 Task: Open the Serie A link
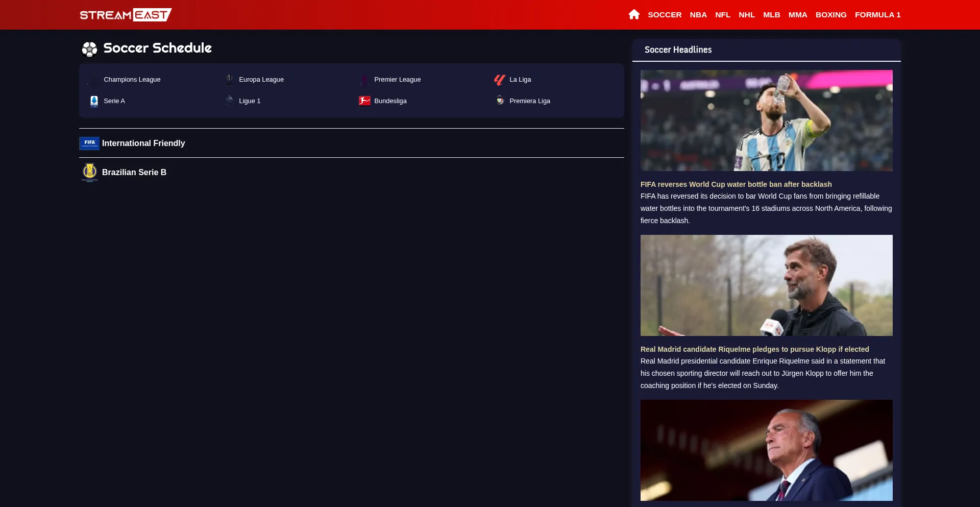click(114, 101)
